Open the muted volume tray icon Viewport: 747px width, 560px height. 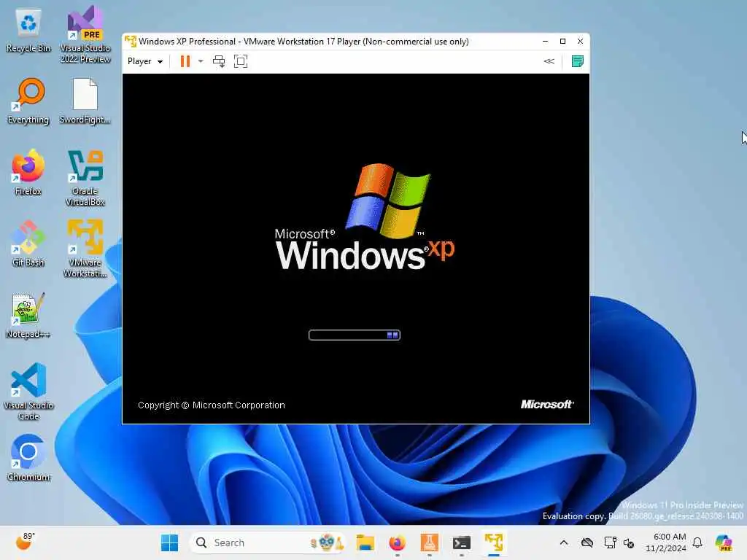[629, 542]
